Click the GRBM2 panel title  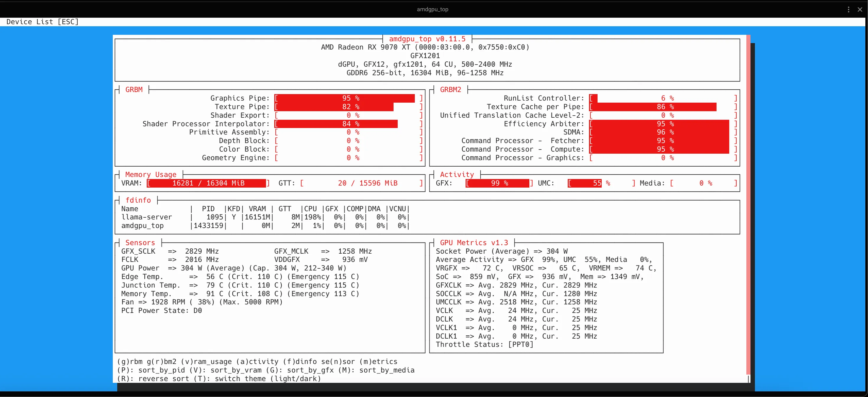pos(451,90)
